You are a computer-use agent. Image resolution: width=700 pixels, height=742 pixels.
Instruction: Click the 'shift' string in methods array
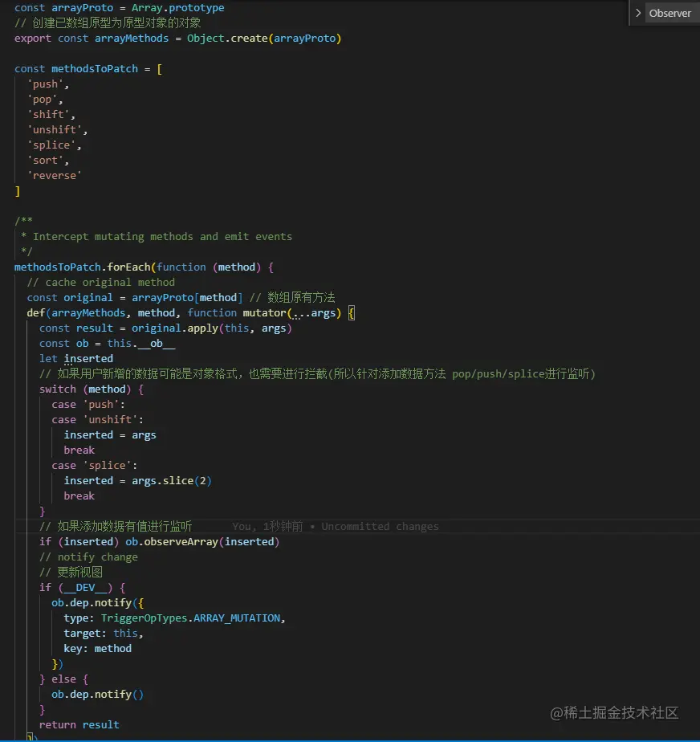pos(48,115)
